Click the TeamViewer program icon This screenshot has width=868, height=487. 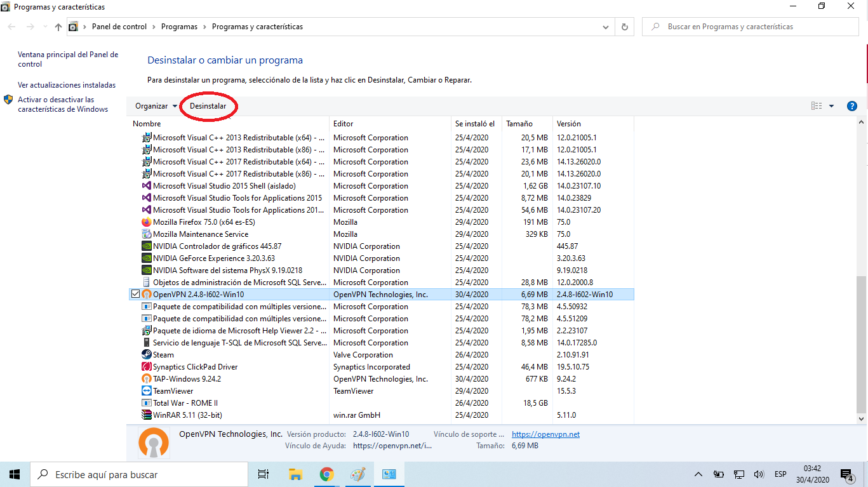(147, 391)
